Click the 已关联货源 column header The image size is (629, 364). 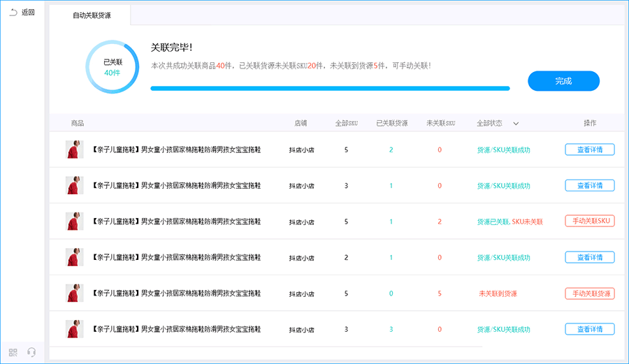click(x=391, y=123)
